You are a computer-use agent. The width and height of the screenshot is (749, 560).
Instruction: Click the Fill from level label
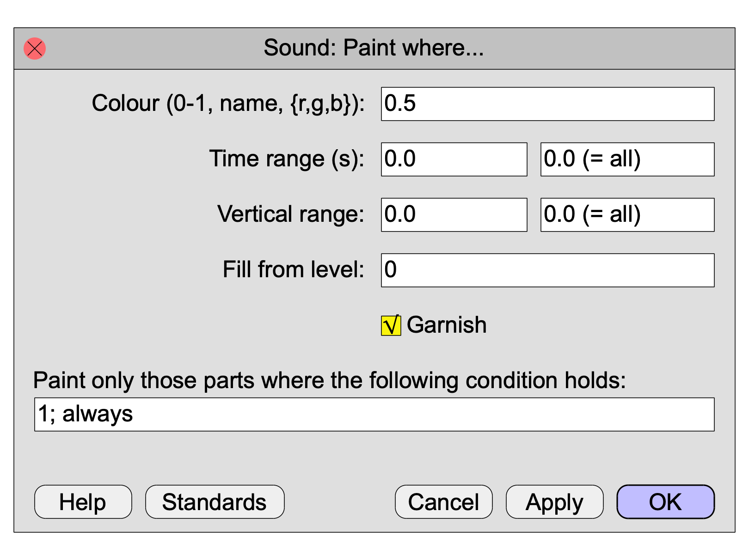294,269
